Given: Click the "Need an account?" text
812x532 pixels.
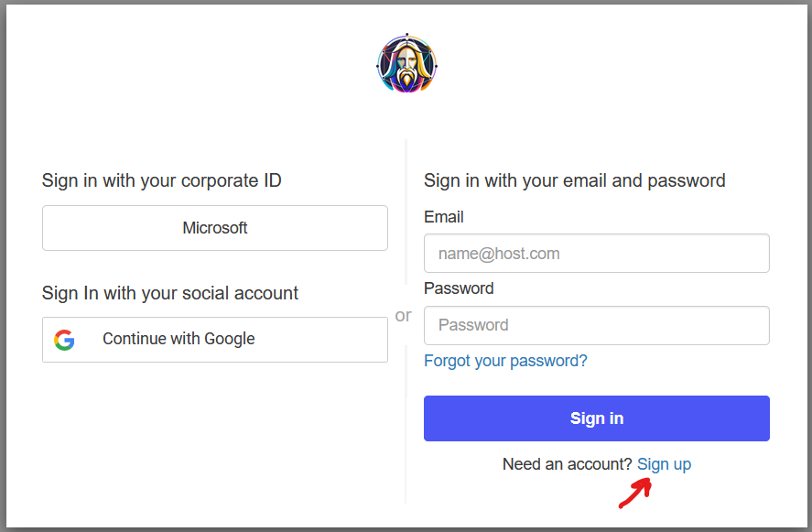Looking at the screenshot, I should 567,464.
